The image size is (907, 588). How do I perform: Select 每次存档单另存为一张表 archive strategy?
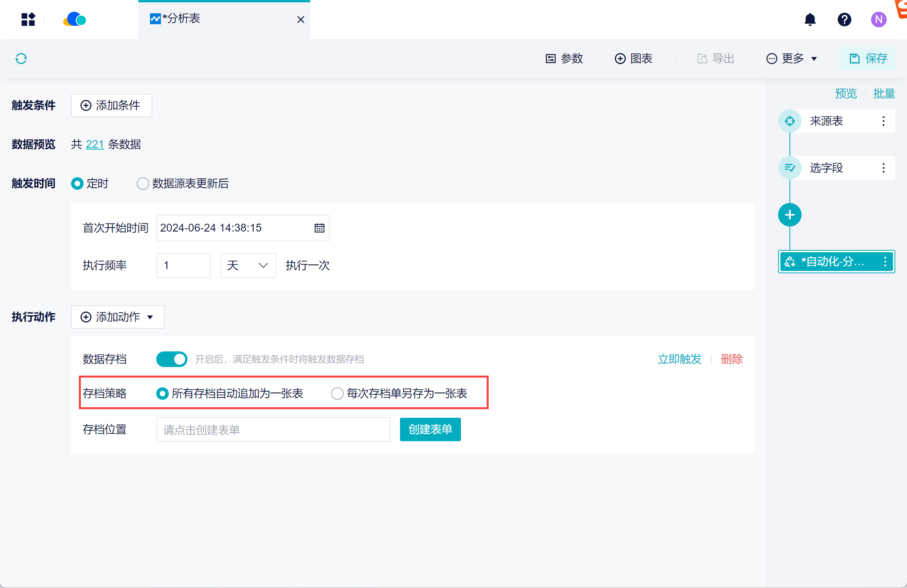click(337, 393)
